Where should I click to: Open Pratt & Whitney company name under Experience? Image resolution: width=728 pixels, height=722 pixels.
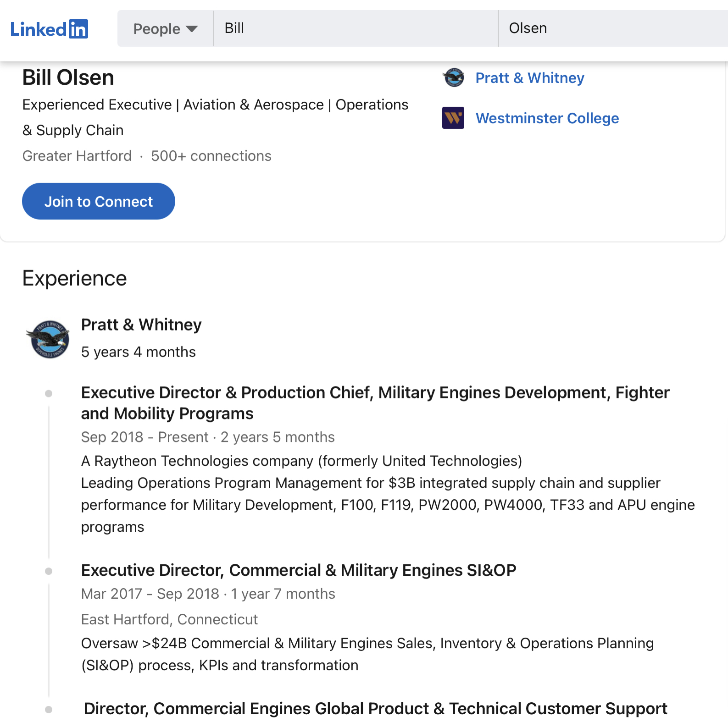point(141,325)
